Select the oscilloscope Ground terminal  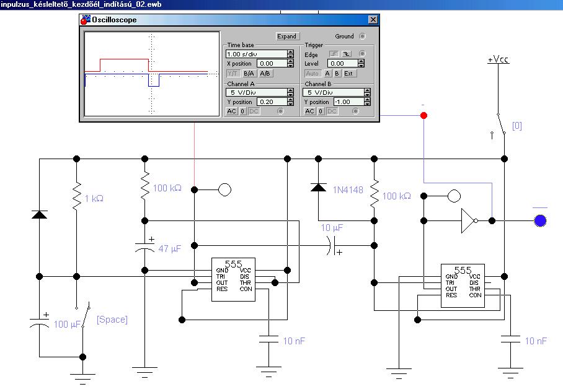(x=362, y=36)
